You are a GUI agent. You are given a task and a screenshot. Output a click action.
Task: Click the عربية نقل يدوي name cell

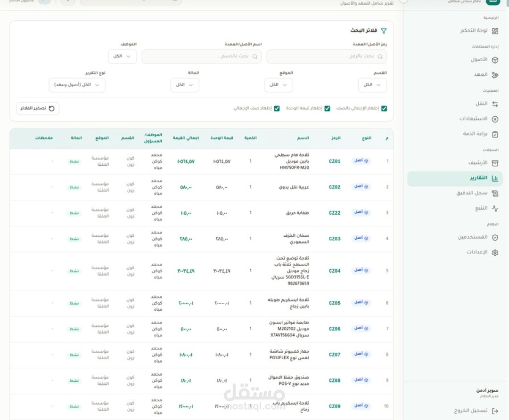click(294, 187)
